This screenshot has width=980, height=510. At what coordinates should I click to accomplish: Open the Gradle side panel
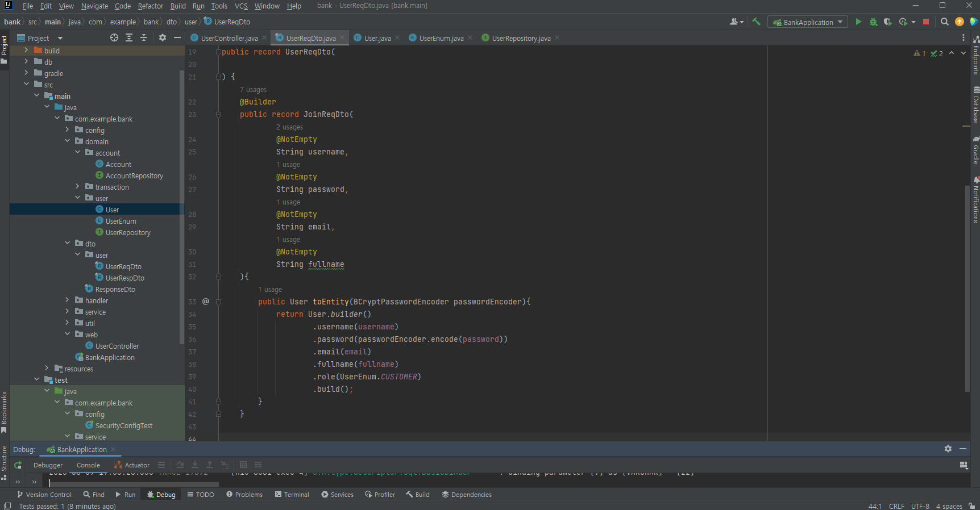click(975, 150)
